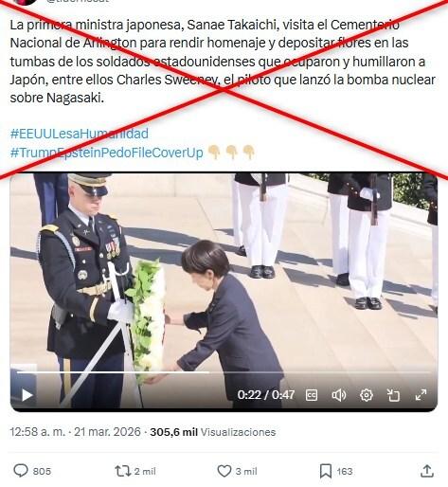Click the 0:22 / 0:47 time display
This screenshot has height=487, width=448.
(266, 395)
